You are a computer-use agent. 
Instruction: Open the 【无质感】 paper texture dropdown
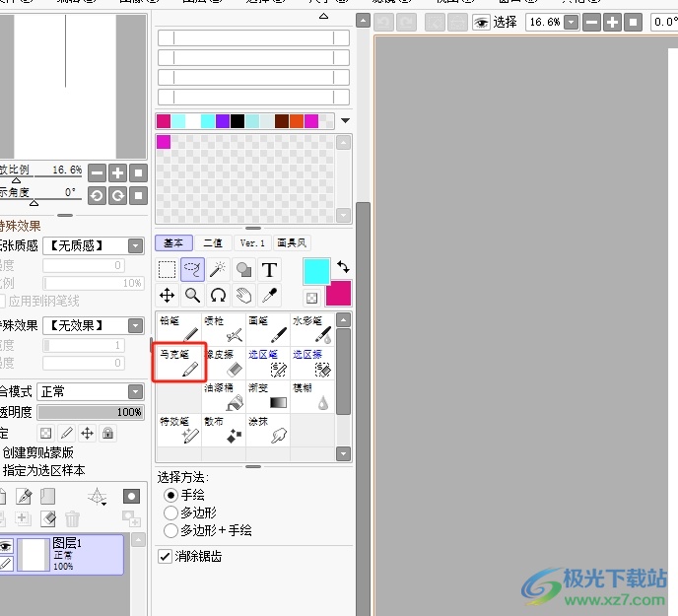[x=136, y=246]
